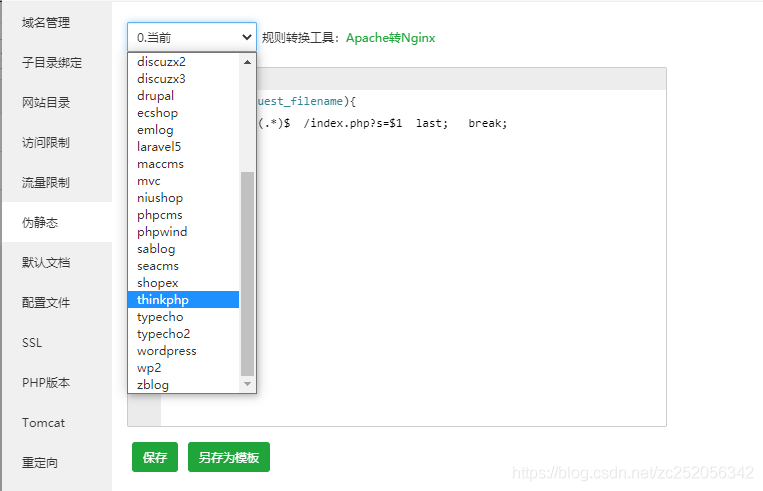Screen dimensions: 763x491
Task: Open the 子目录绑定 sidebar tab
Action: 57,62
